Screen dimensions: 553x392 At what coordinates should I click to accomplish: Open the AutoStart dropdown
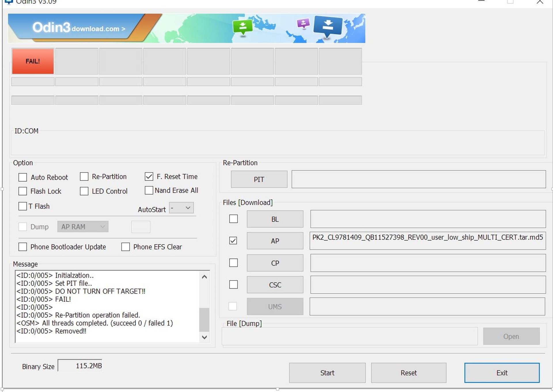coord(181,208)
